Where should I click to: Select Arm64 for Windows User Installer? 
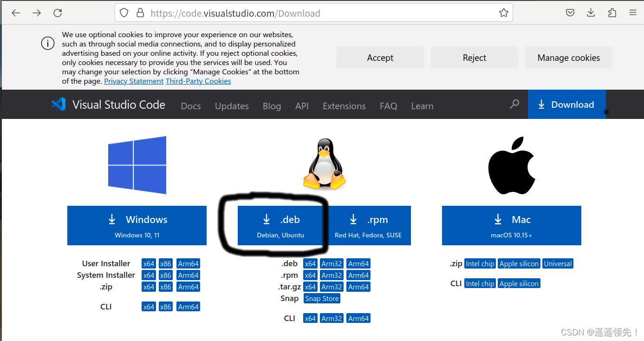click(x=188, y=263)
